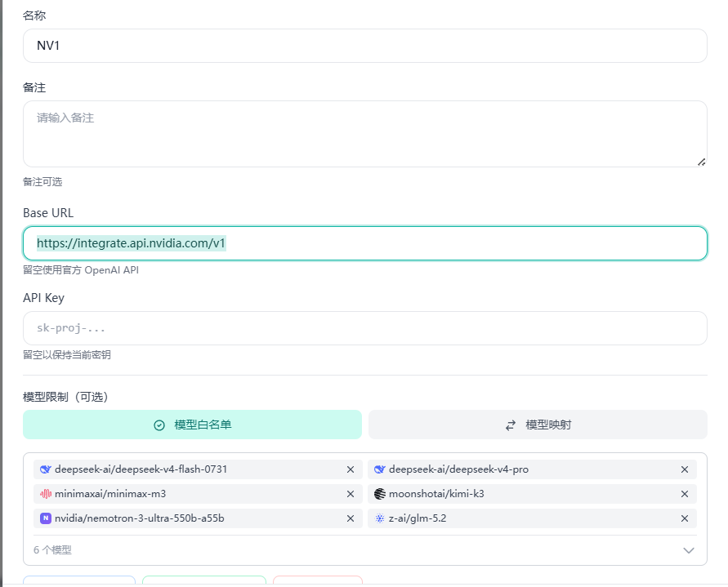Remove moonshotai/kimi-k3 model tag

tap(685, 494)
